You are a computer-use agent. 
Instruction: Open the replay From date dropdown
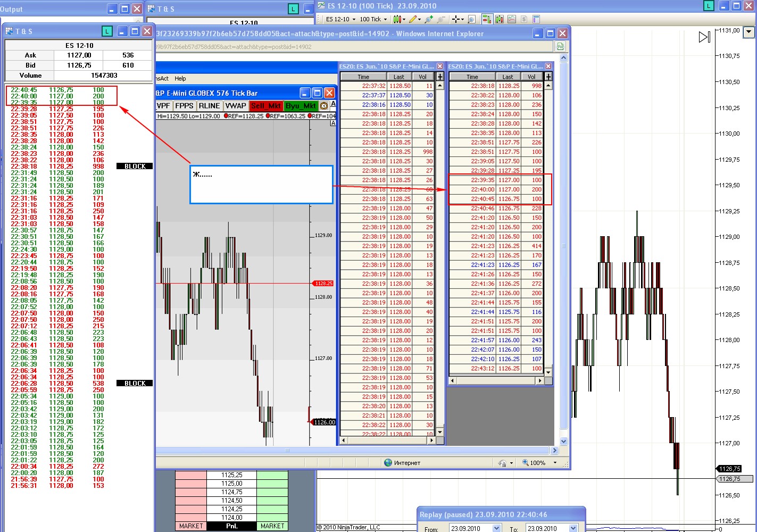pyautogui.click(x=496, y=528)
